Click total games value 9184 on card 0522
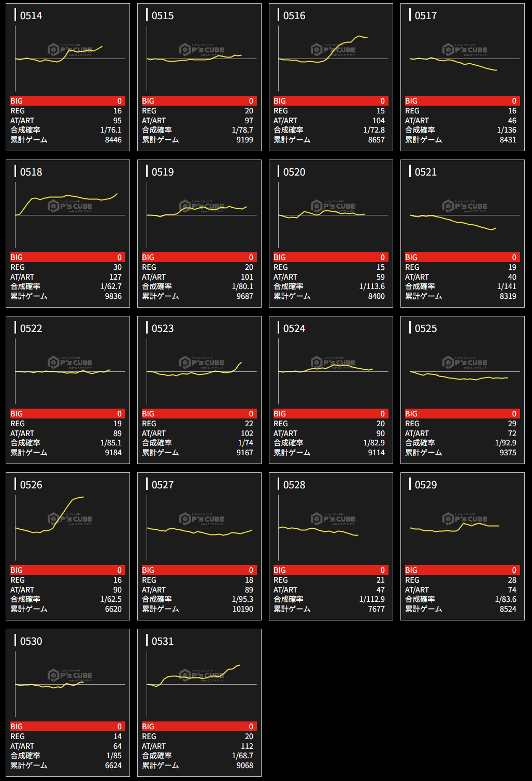The width and height of the screenshot is (532, 781). (x=113, y=453)
